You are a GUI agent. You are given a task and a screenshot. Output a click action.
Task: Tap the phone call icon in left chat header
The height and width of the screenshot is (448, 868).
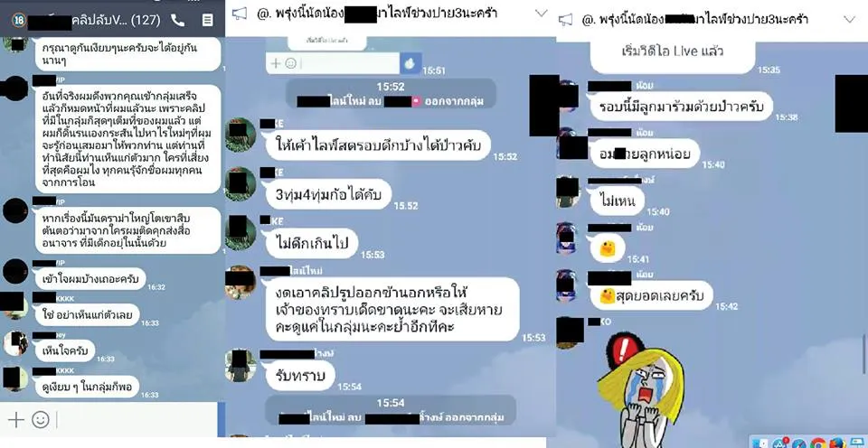click(178, 21)
